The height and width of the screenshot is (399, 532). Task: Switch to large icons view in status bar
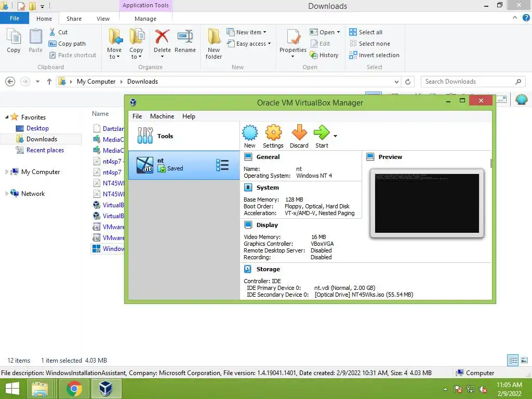pos(524,360)
